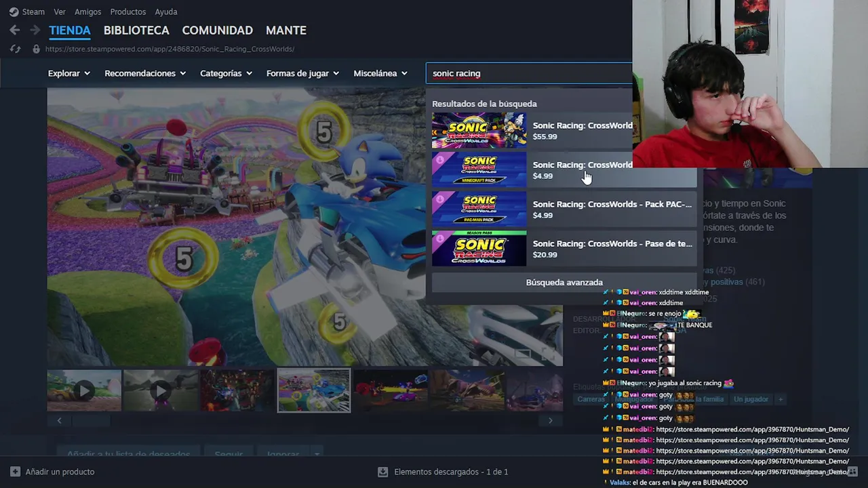Image resolution: width=868 pixels, height=488 pixels.
Task: Click the plus button after the tags
Action: [781, 399]
